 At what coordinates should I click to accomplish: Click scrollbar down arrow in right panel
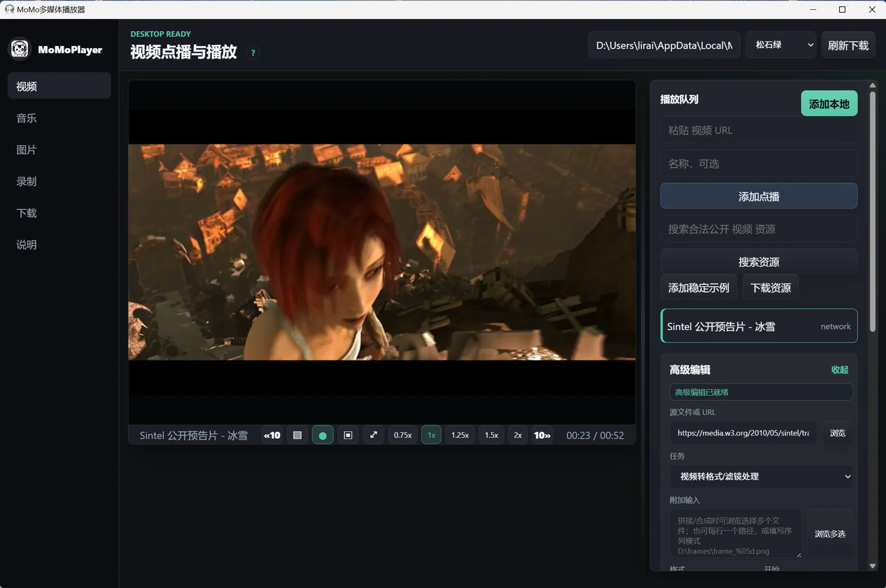click(x=872, y=566)
